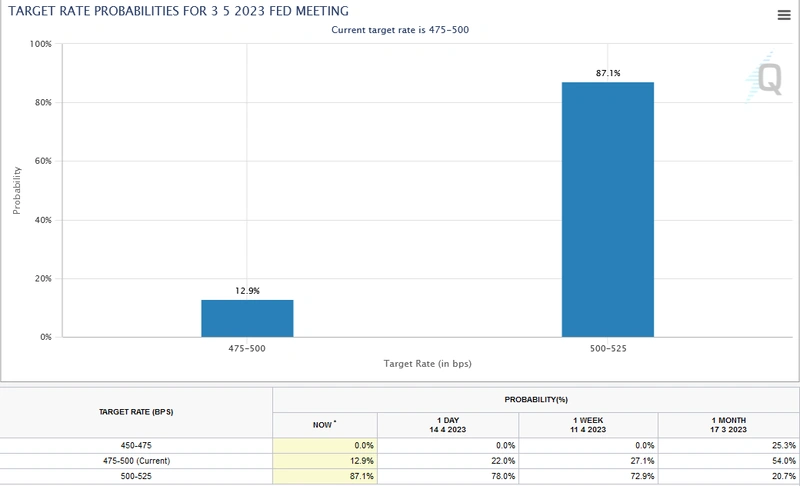
Task: Select the 1 MONTH 17 3 2023 header
Action: click(x=731, y=424)
